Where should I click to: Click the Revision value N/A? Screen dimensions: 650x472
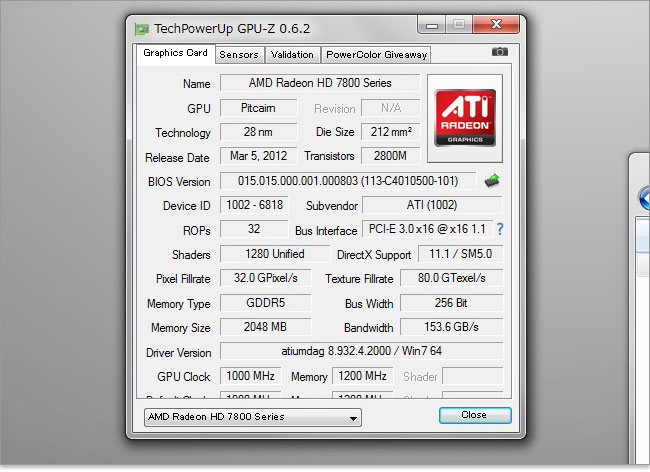coord(390,108)
